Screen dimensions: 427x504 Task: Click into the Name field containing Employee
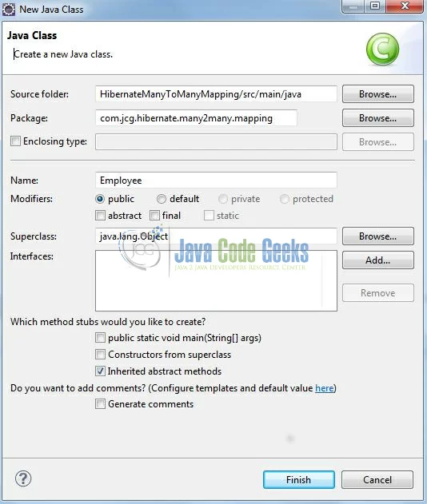pos(216,181)
